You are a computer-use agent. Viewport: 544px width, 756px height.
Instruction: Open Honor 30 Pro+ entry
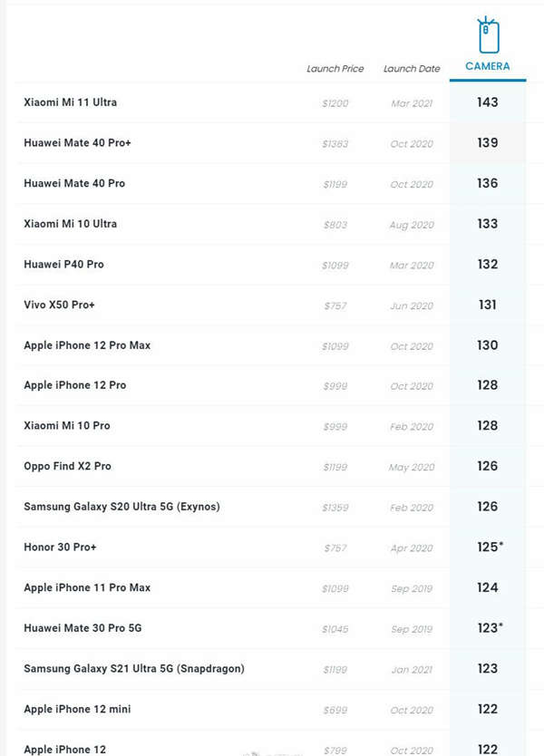point(60,548)
